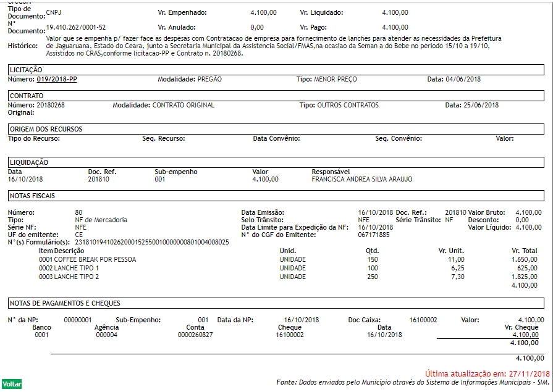The image size is (553, 392).
Task: Click item 0002 LANCHE TIPO 1
Action: [x=69, y=268]
